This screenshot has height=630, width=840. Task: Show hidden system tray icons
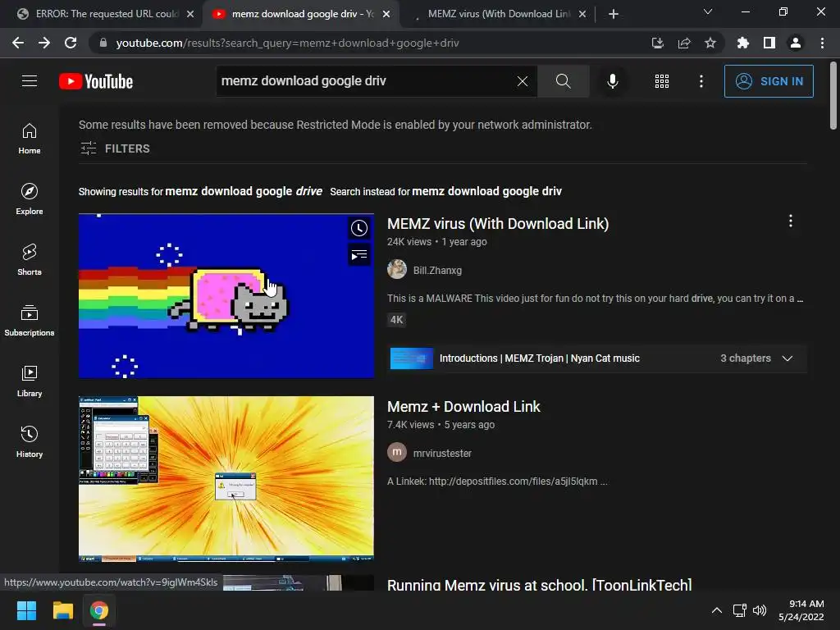(716, 610)
